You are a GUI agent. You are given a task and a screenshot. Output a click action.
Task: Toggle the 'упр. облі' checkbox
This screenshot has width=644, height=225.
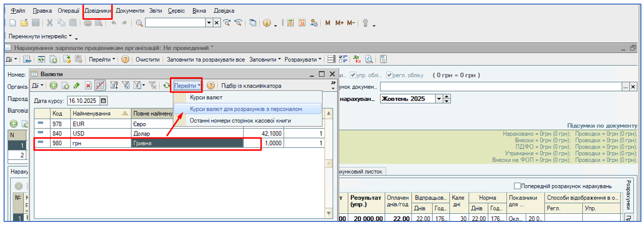point(353,75)
